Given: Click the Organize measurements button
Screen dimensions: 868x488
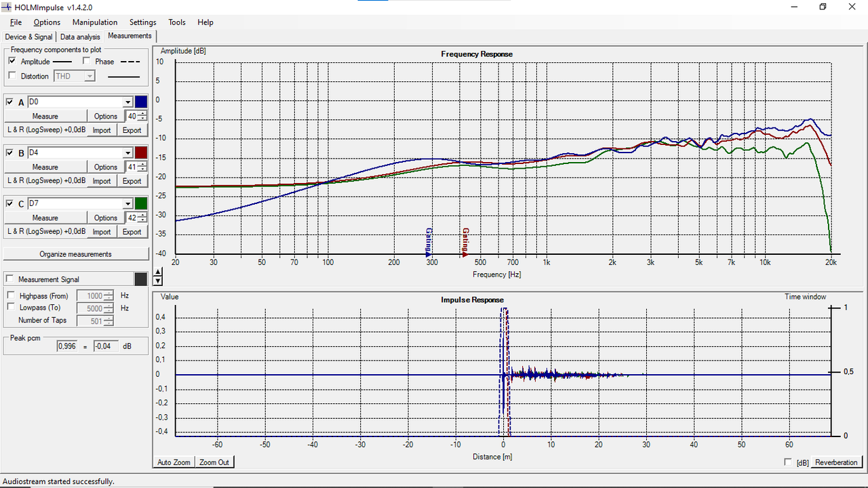Looking at the screenshot, I should [76, 254].
